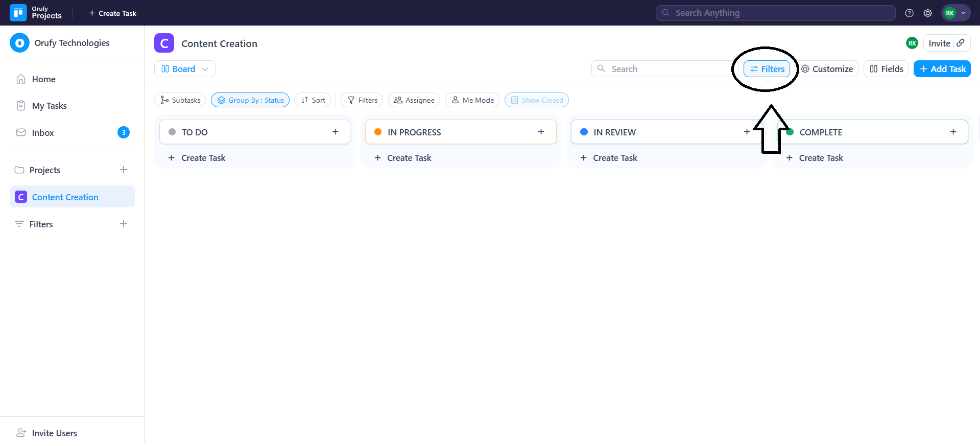Viewport: 980px width, 446px height.
Task: Open Group By: Status selector
Action: point(250,100)
